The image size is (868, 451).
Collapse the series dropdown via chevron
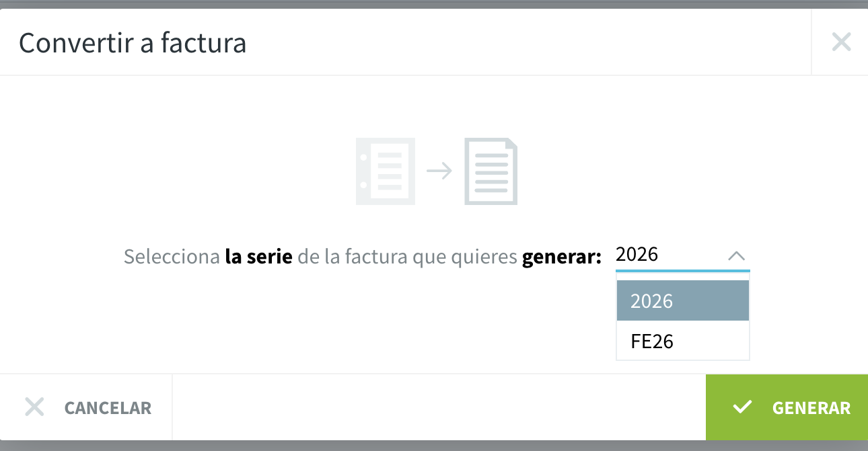pyautogui.click(x=737, y=255)
